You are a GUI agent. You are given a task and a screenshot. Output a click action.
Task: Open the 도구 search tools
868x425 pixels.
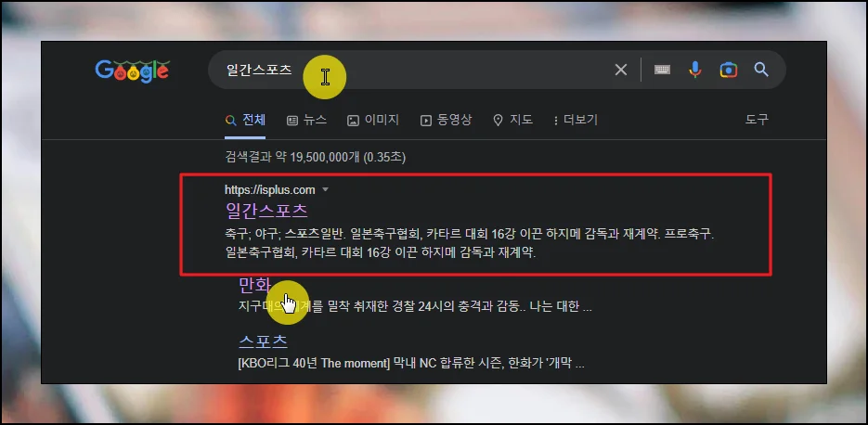pyautogui.click(x=757, y=120)
